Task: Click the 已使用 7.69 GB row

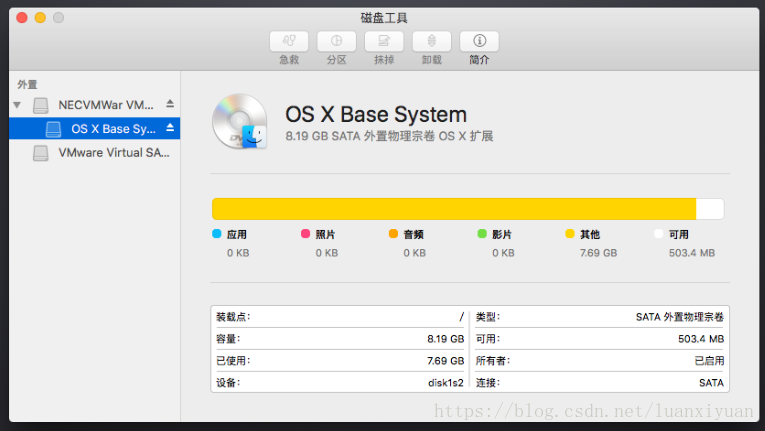Action: tap(340, 361)
